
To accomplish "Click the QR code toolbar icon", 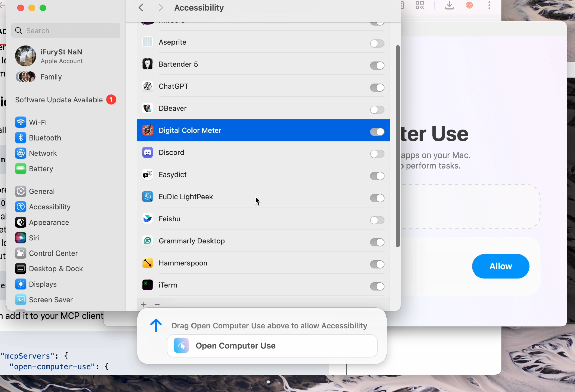I will coord(419,6).
